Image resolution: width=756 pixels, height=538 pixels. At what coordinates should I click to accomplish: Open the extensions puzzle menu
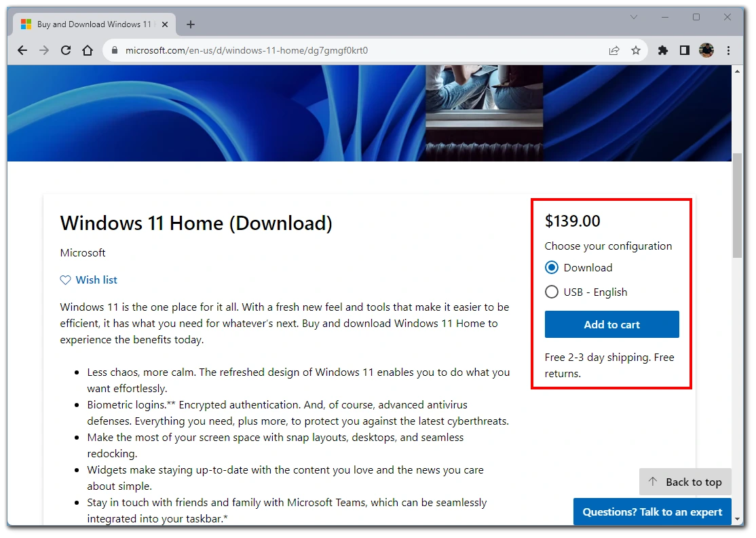663,51
